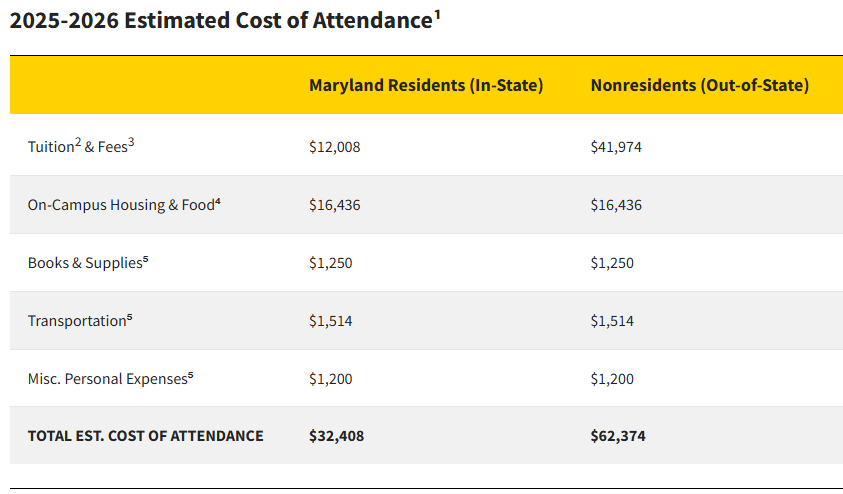The width and height of the screenshot is (843, 494).
Task: Click the On-Campus Housing & Food row label
Action: point(120,205)
